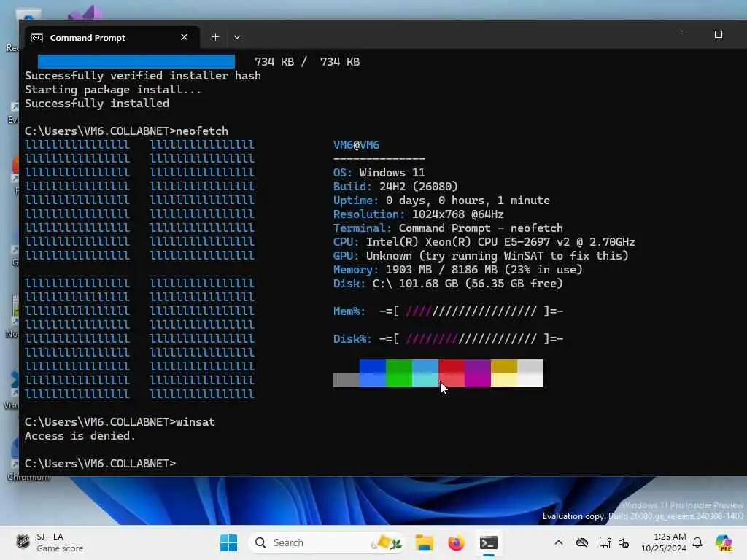
Task: Click the taskbar Search box
Action: pos(327,542)
